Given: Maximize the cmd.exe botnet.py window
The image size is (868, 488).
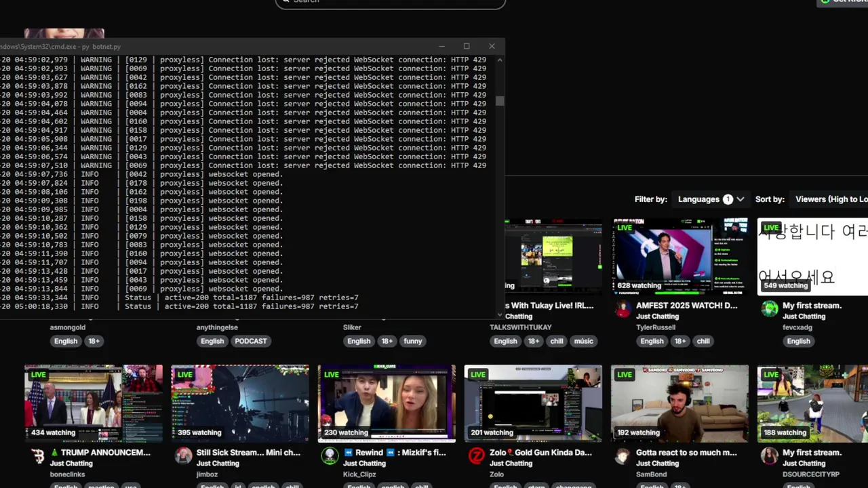Looking at the screenshot, I should [467, 46].
